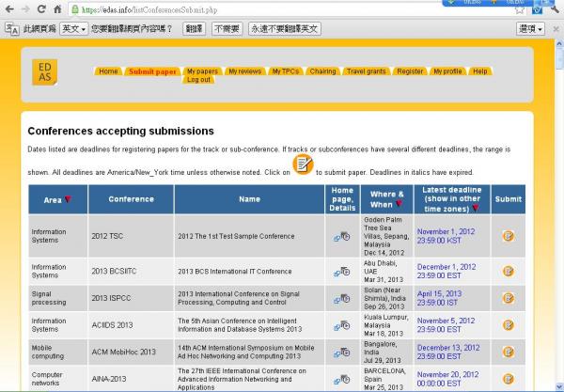
Task: Click the URL address bar
Action: [293, 9]
